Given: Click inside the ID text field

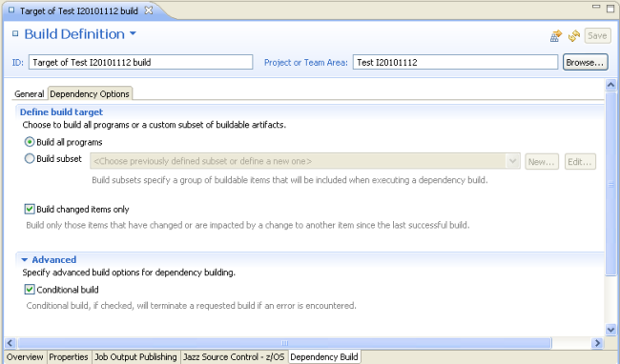Looking at the screenshot, I should coord(141,62).
